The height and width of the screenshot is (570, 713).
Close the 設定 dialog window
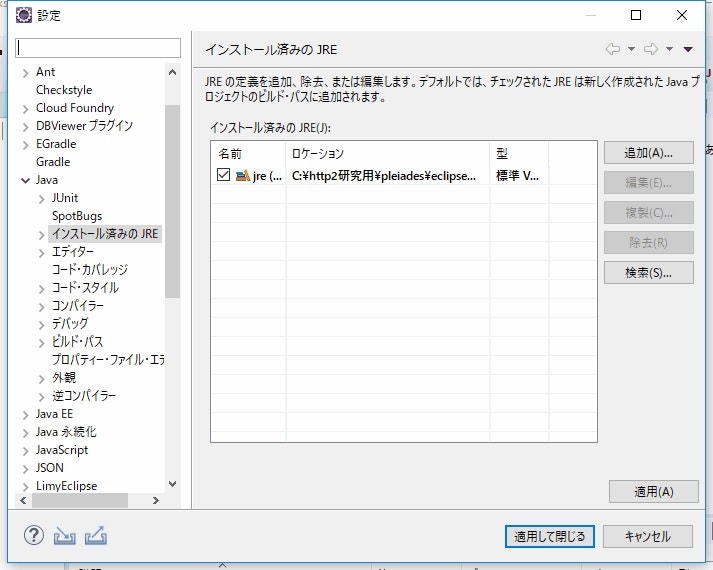point(682,15)
